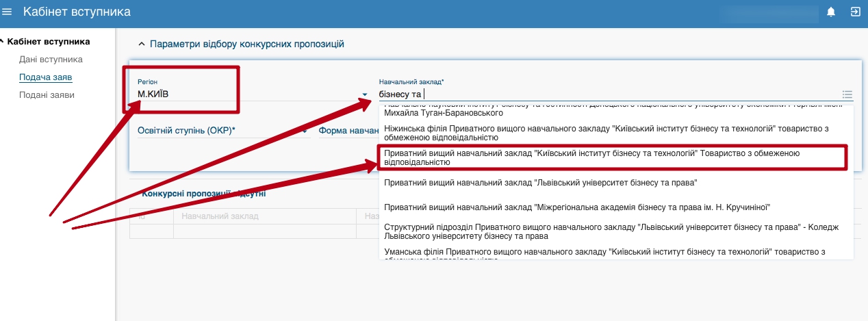Click the list icon in Навчальний заклад field

click(847, 94)
